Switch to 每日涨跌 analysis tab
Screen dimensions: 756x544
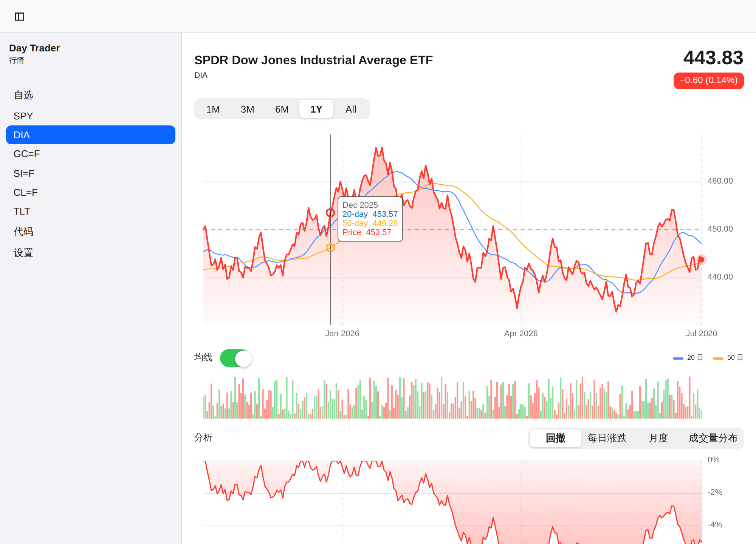607,438
